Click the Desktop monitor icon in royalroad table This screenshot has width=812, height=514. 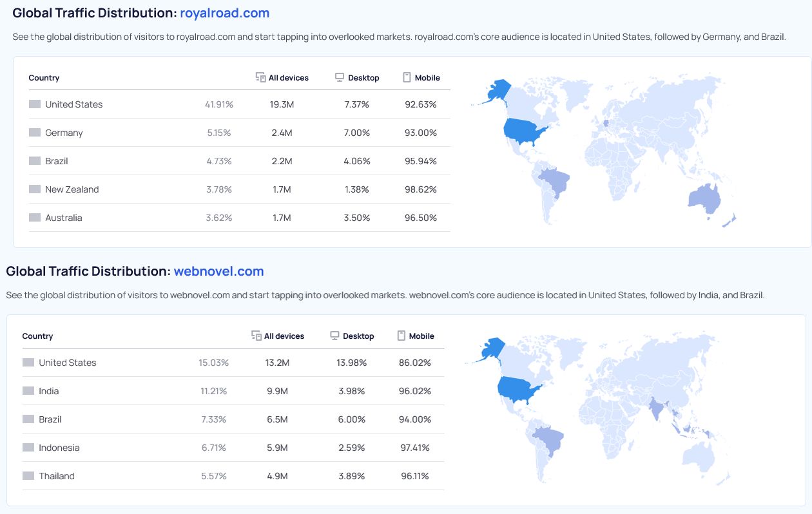[340, 77]
